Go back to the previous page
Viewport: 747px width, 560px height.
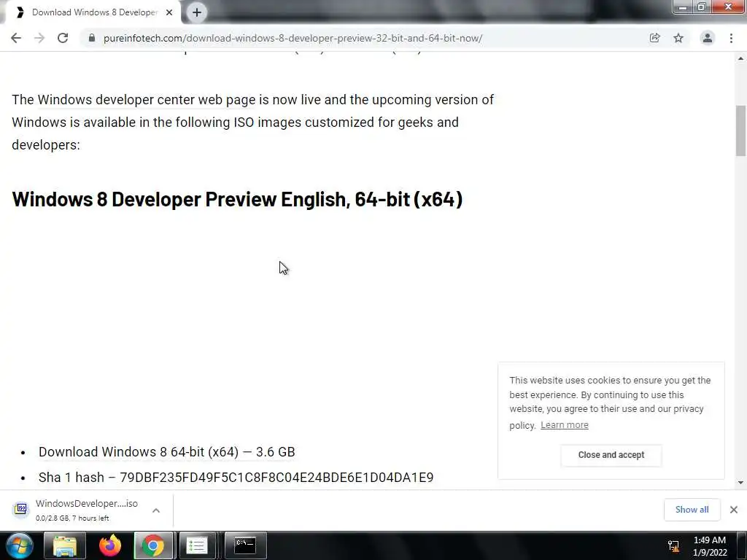click(16, 38)
